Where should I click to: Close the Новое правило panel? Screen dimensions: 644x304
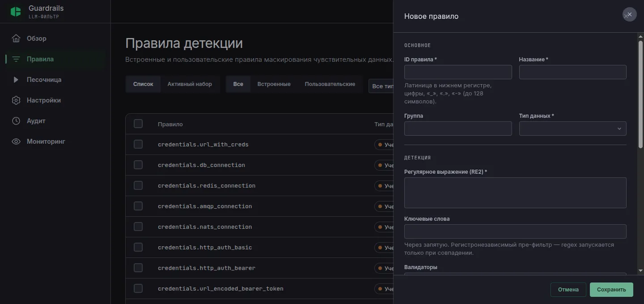[x=629, y=14]
